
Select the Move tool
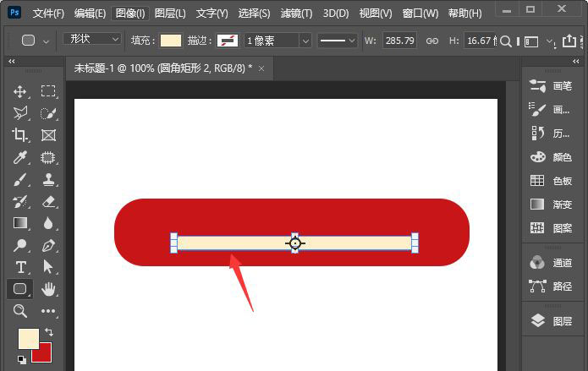click(x=21, y=91)
